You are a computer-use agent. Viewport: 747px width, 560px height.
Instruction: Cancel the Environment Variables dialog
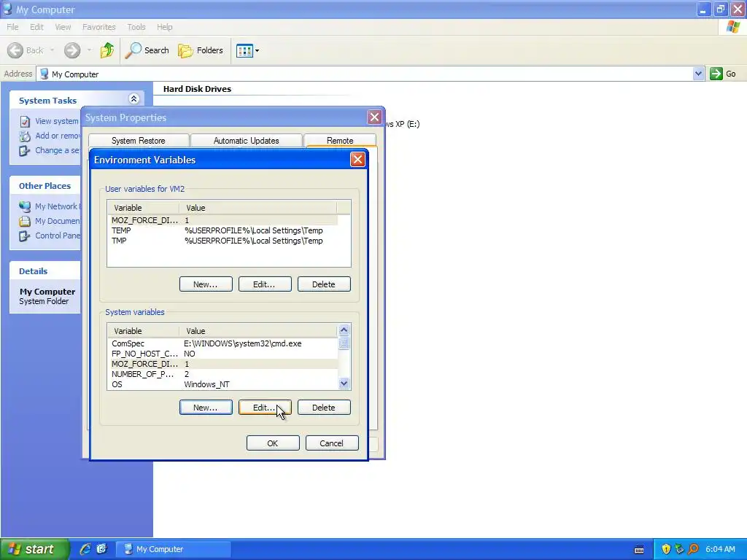click(x=332, y=443)
